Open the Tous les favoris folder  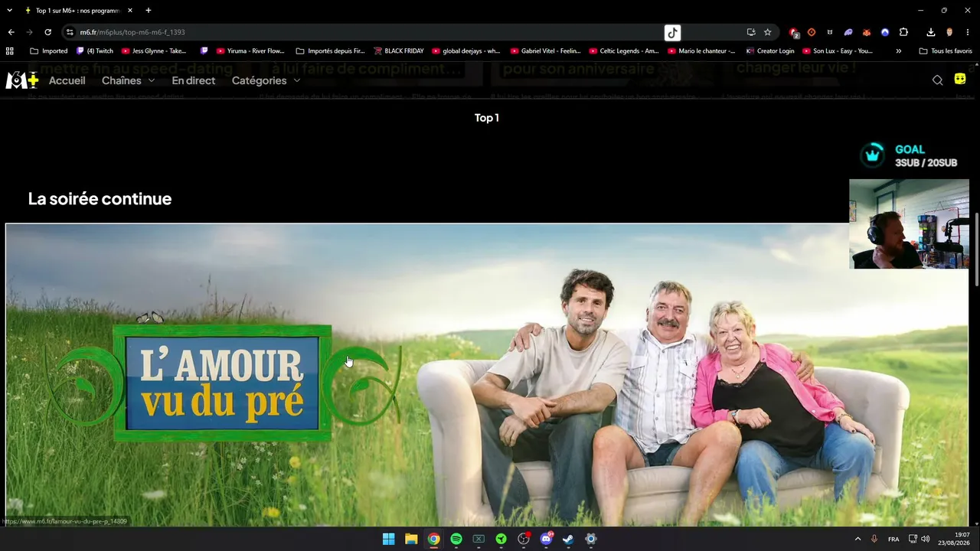pyautogui.click(x=946, y=51)
